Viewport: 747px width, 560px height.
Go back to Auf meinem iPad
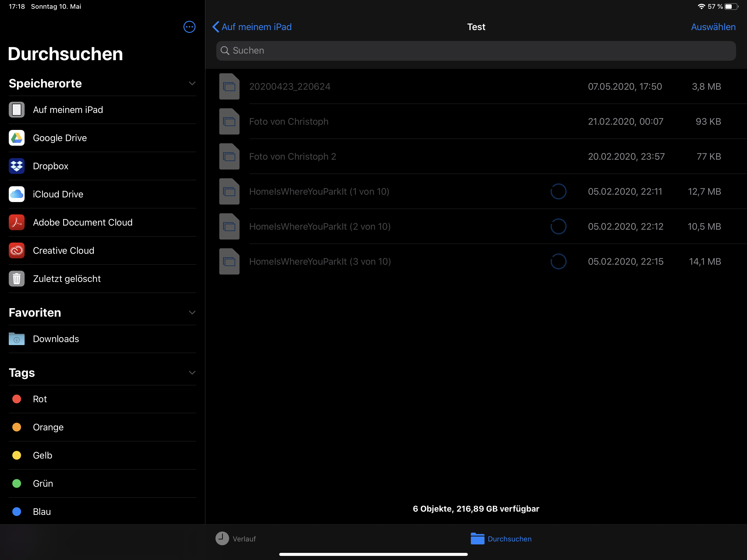[x=252, y=27]
